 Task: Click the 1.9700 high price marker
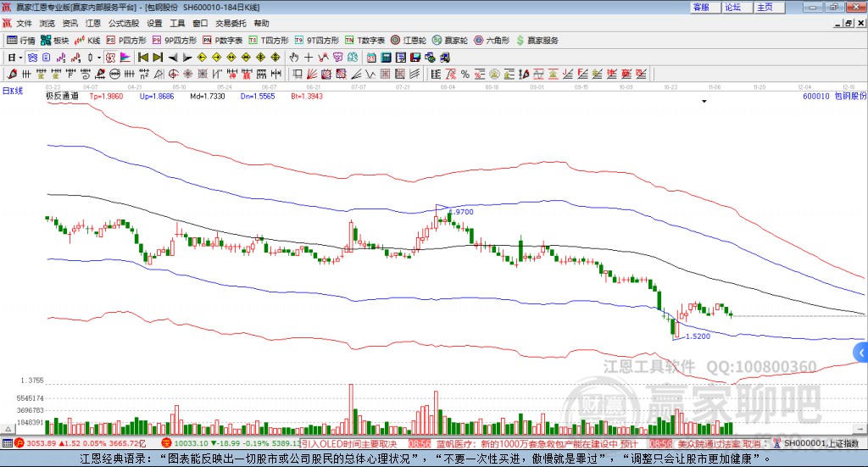459,211
